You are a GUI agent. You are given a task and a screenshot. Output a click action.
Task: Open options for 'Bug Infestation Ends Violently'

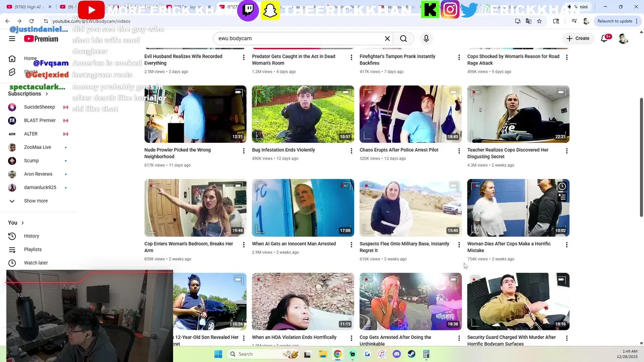pos(351,151)
